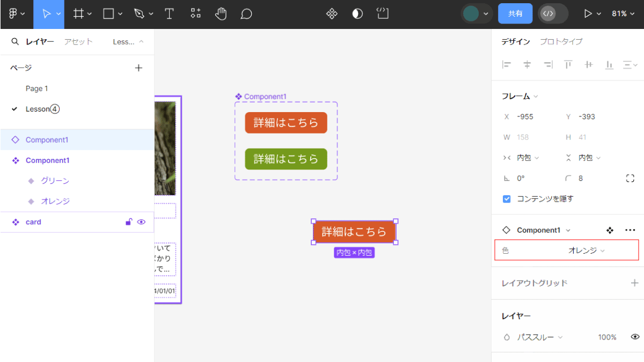This screenshot has width=644, height=362.
Task: Select the Hand tool
Action: (x=221, y=14)
